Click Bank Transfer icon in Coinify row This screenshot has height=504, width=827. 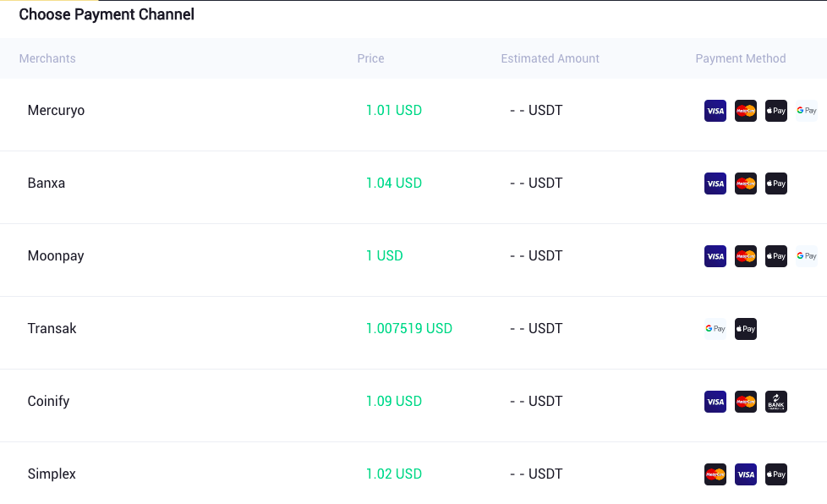pyautogui.click(x=775, y=402)
